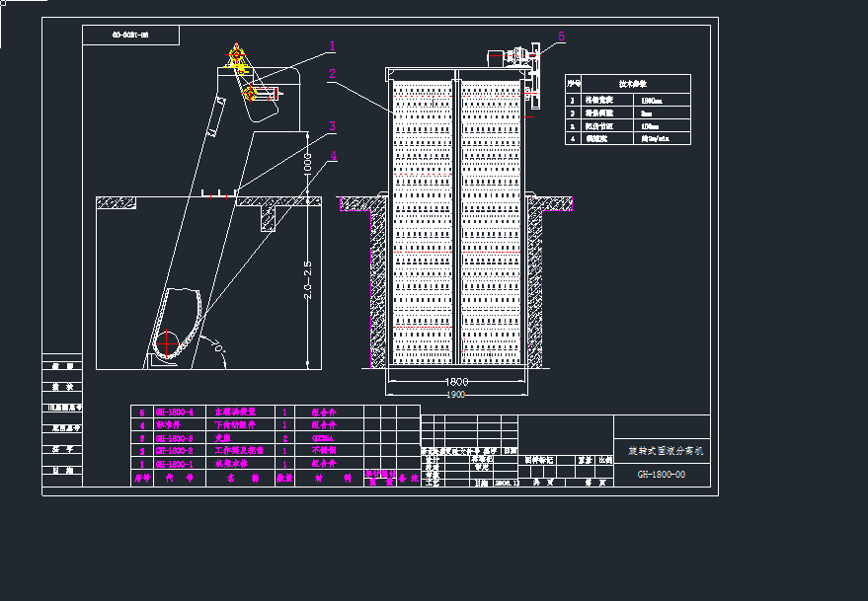
Task: Select the yellow upper drive sprocket symbol
Action: coord(236,59)
